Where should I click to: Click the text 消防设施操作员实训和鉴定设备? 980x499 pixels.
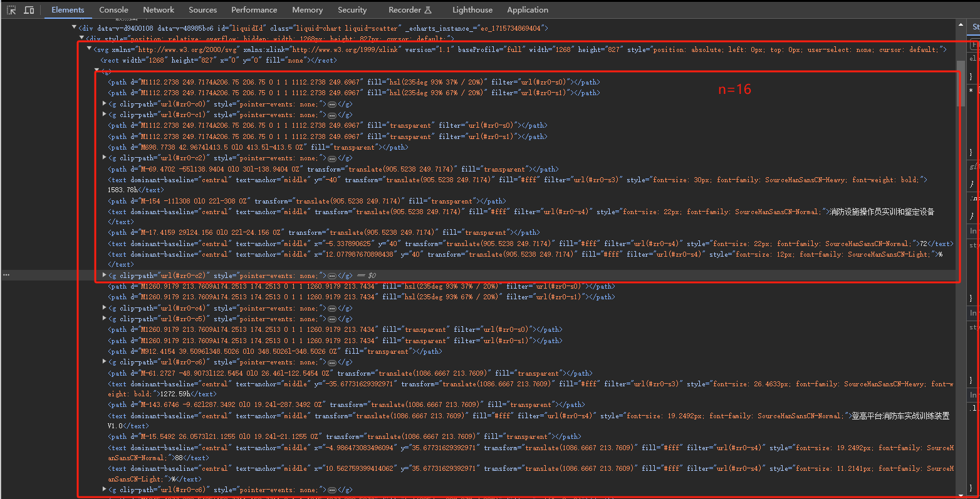click(882, 212)
